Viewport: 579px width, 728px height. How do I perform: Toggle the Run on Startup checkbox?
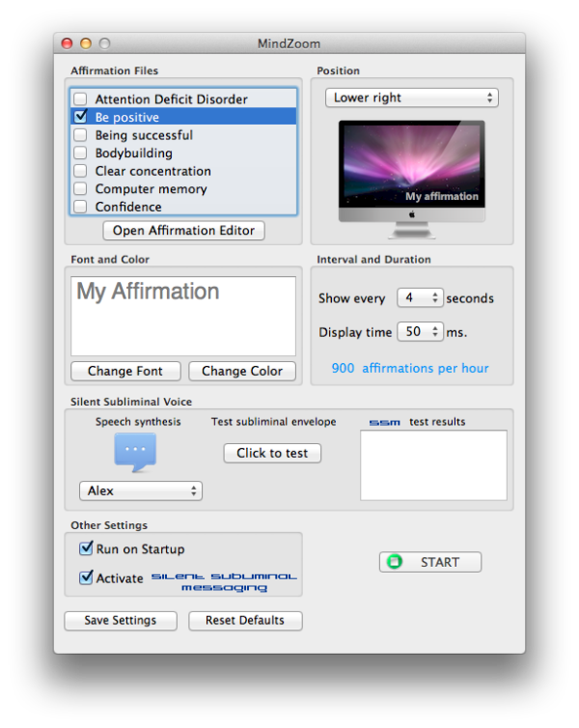tap(86, 549)
